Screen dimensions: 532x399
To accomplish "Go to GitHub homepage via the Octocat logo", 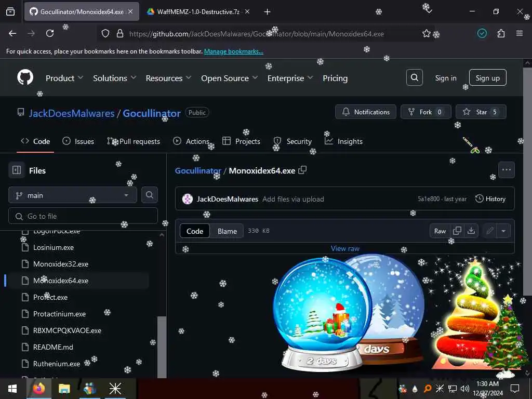I will (x=25, y=77).
